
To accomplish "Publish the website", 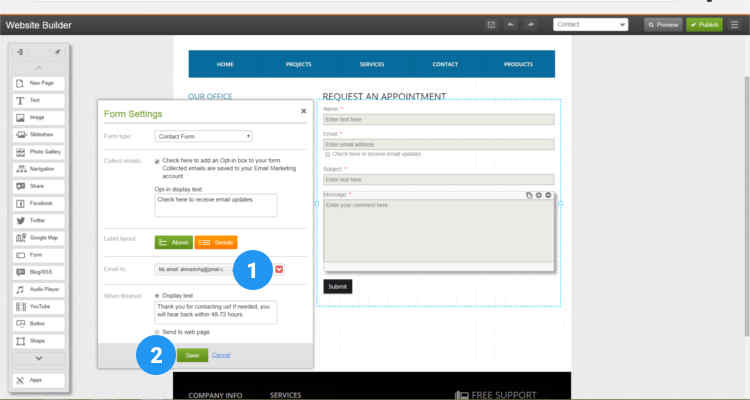I will (704, 25).
